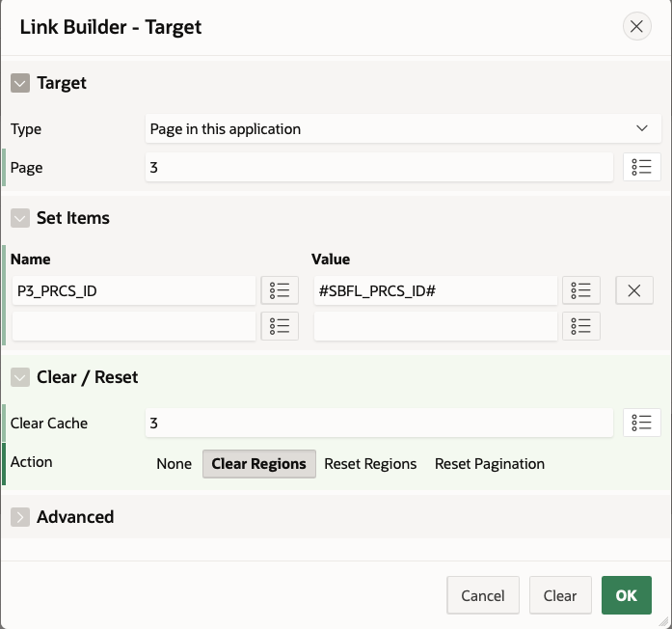Collapse the Clear / Reset section
Image resolution: width=672 pixels, height=629 pixels.
[20, 377]
